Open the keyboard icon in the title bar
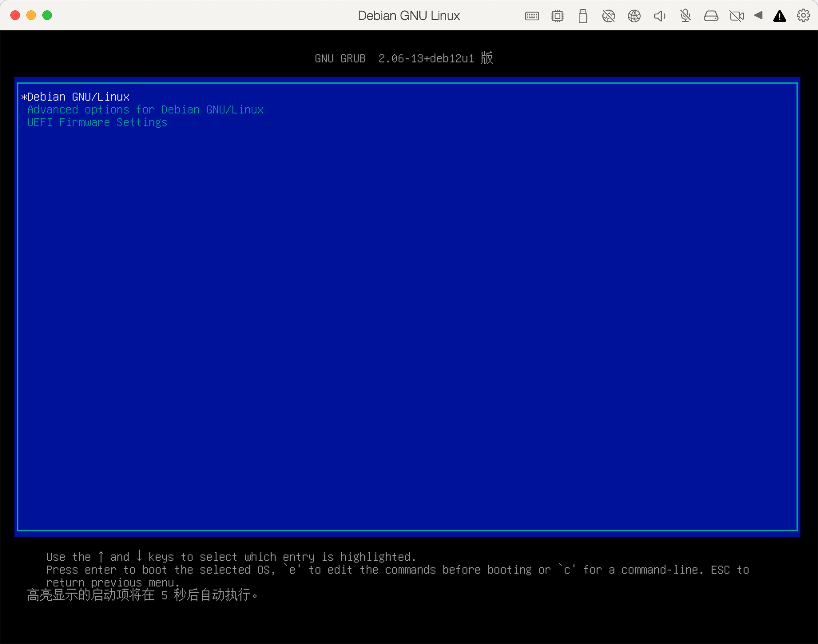The width and height of the screenshot is (818, 644). [532, 16]
